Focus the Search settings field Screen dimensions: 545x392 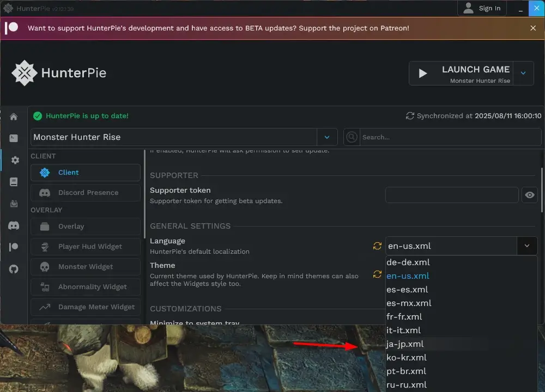[450, 137]
